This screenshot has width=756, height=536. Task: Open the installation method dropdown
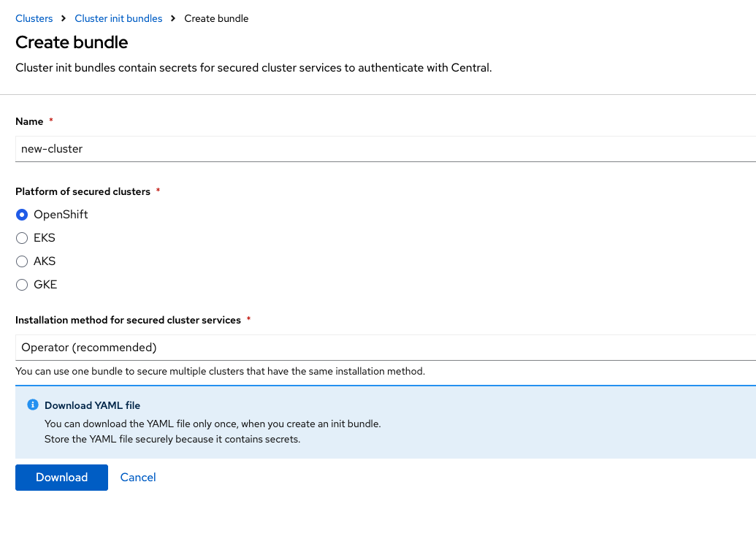386,348
